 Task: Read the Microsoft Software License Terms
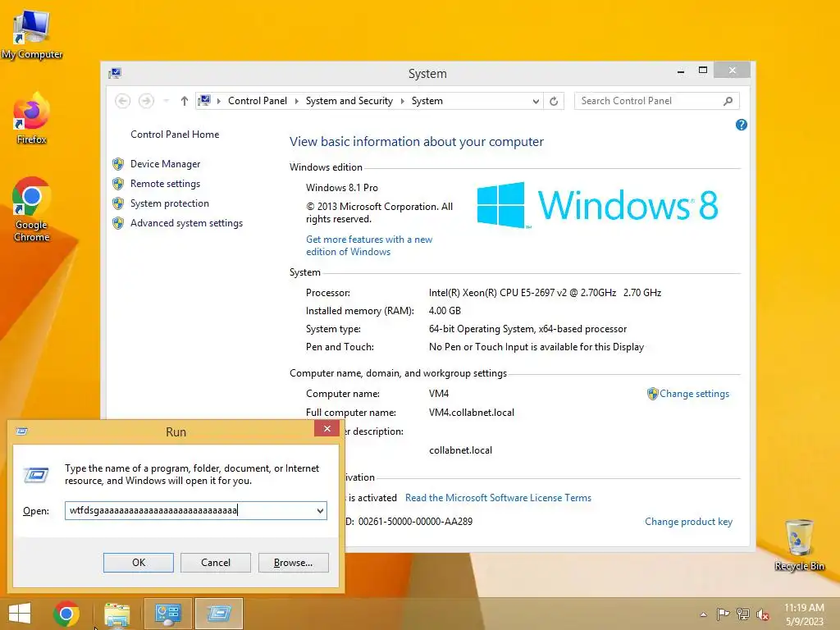click(x=498, y=498)
